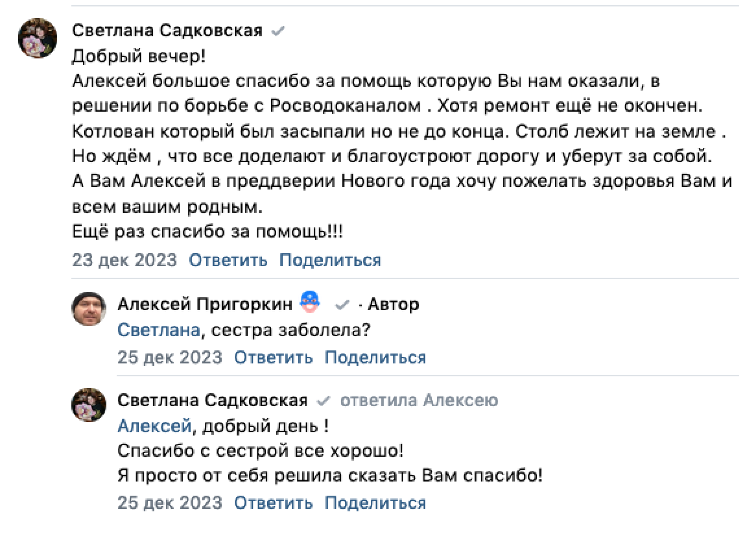Click the checkmark icon before 'ответила Алексею'
The width and height of the screenshot is (756, 536).
(x=324, y=401)
